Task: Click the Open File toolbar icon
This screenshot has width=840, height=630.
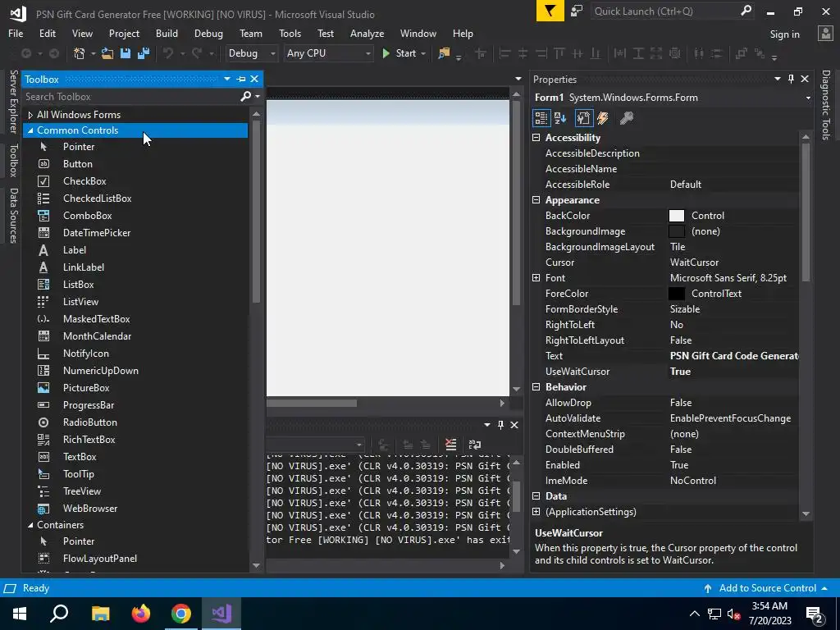Action: coord(107,53)
